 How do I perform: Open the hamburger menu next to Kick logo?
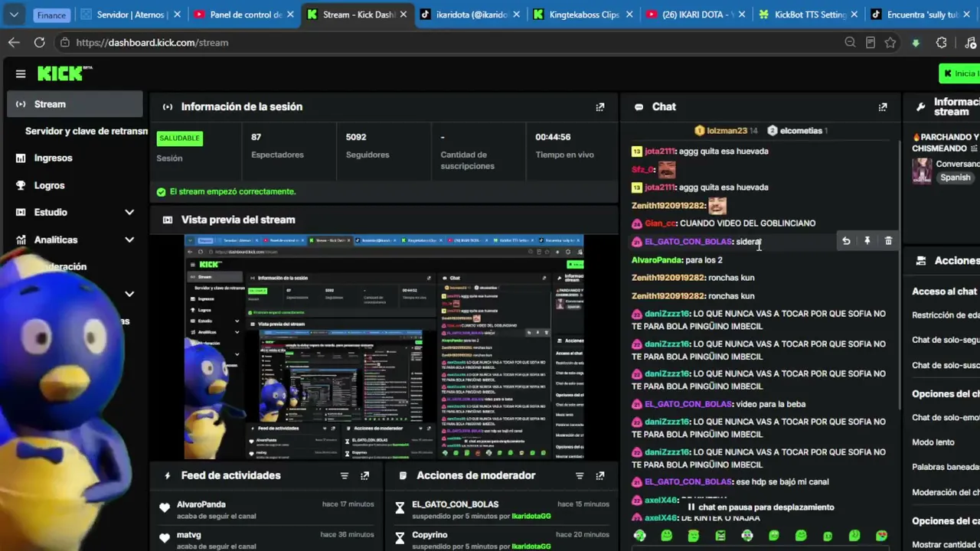point(21,73)
